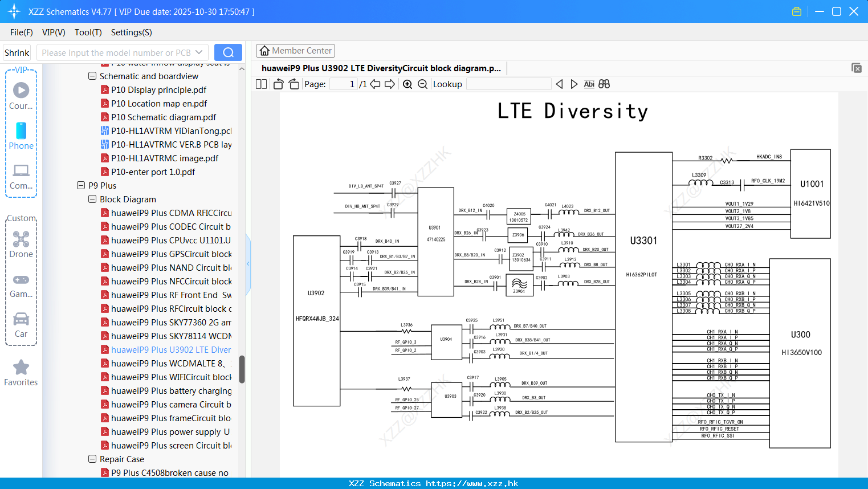
Task: Click the Page number input field
Action: click(x=343, y=84)
